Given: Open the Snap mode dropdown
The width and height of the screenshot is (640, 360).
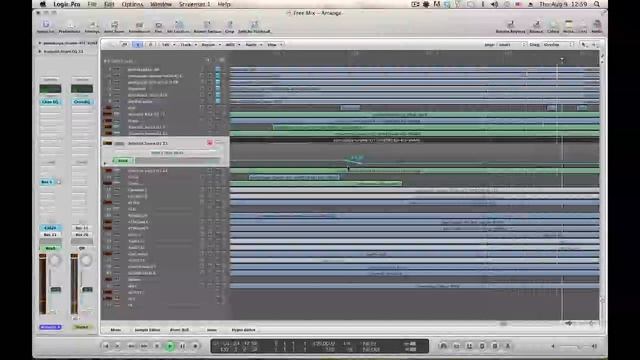Looking at the screenshot, I should coord(511,44).
